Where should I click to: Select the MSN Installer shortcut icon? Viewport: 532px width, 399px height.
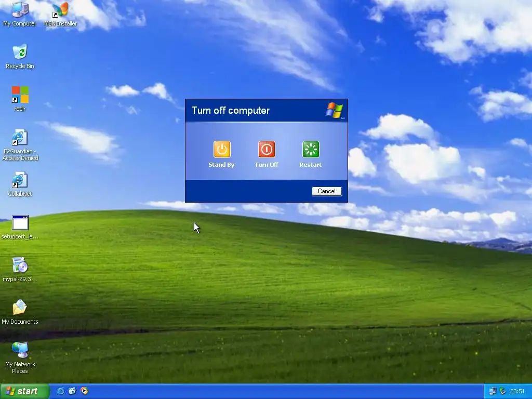click(x=60, y=14)
